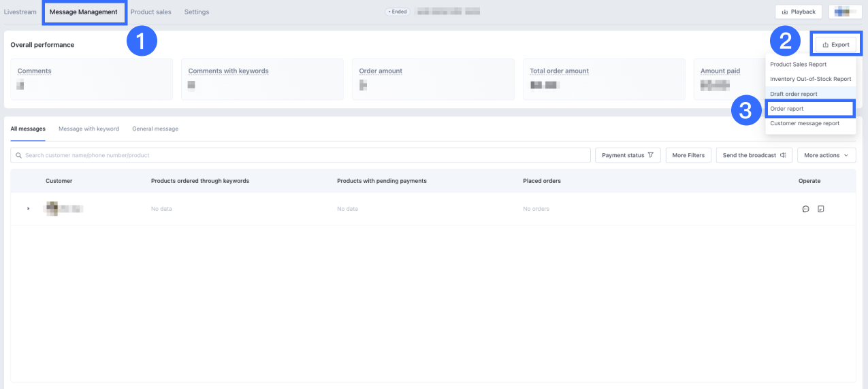Switch to the Livestream tab
The height and width of the screenshot is (389, 868).
click(20, 12)
